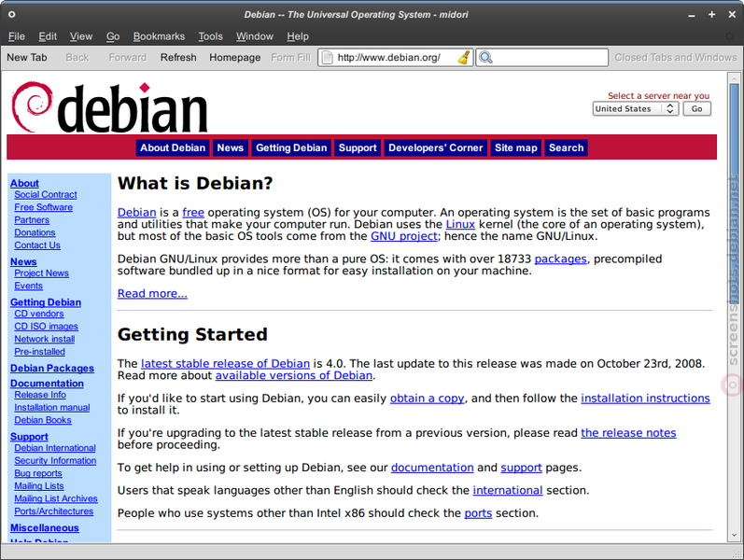This screenshot has width=744, height=560.
Task: Open the Bookmarks menu
Action: pos(159,36)
